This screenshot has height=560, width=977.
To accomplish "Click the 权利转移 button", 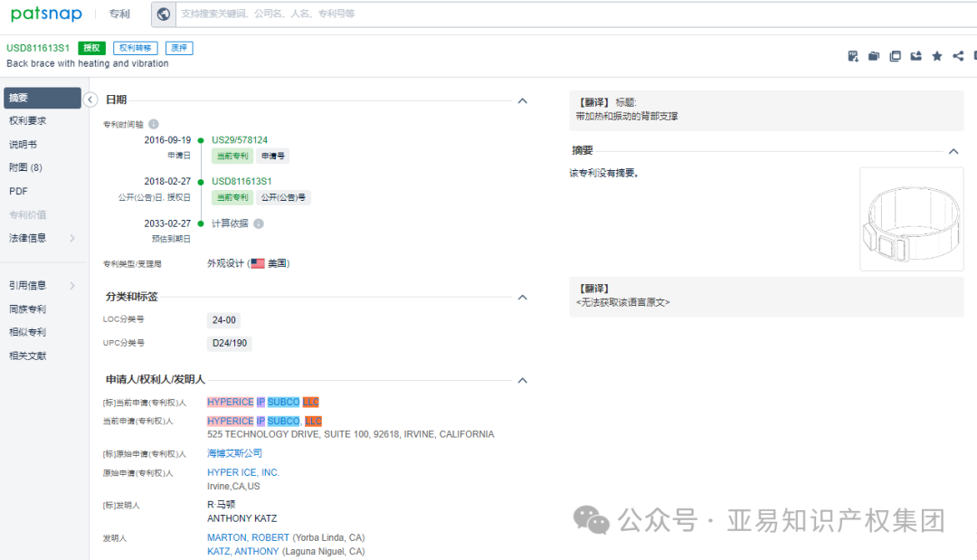I will (135, 47).
